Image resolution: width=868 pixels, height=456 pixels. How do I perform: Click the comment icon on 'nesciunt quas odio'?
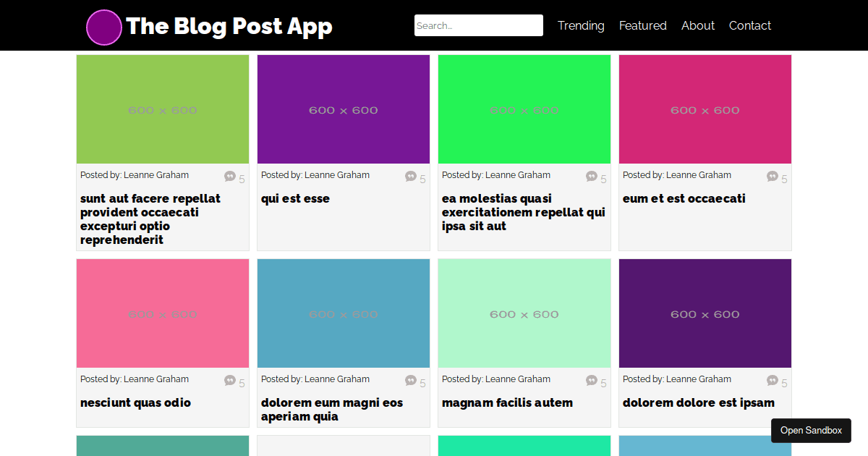tap(229, 381)
